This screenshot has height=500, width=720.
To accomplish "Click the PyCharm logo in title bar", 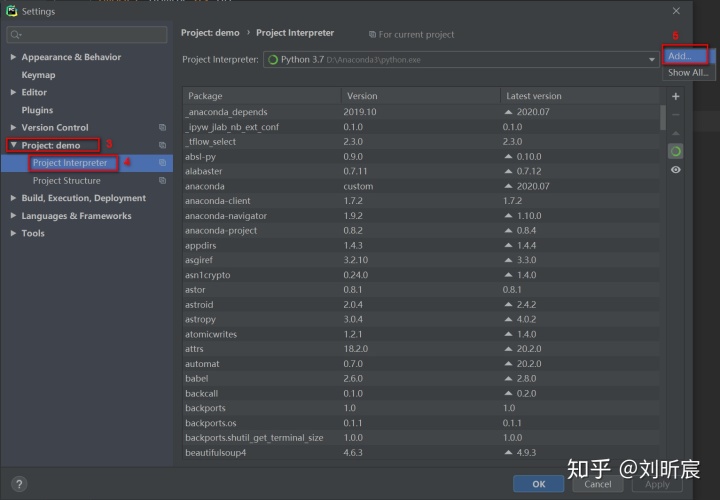I will click(12, 11).
